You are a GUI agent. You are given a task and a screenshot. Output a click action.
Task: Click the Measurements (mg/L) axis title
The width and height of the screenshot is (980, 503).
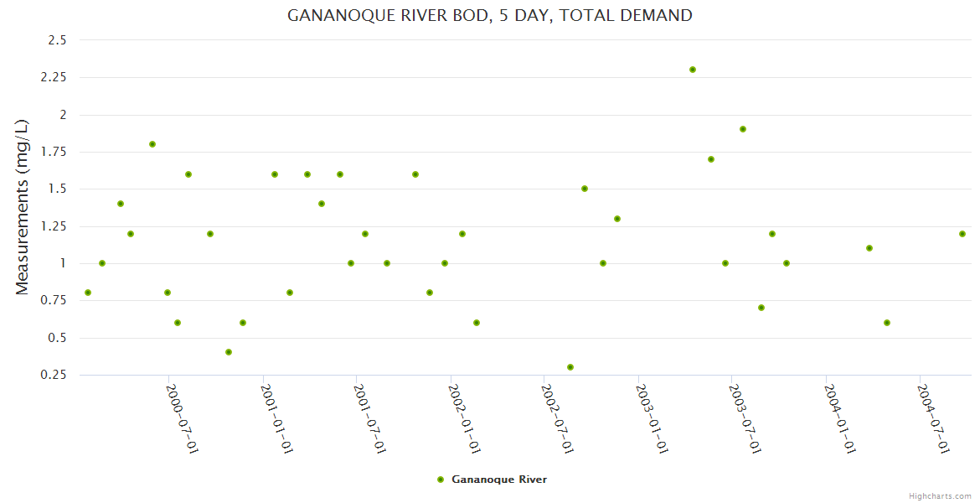point(23,207)
